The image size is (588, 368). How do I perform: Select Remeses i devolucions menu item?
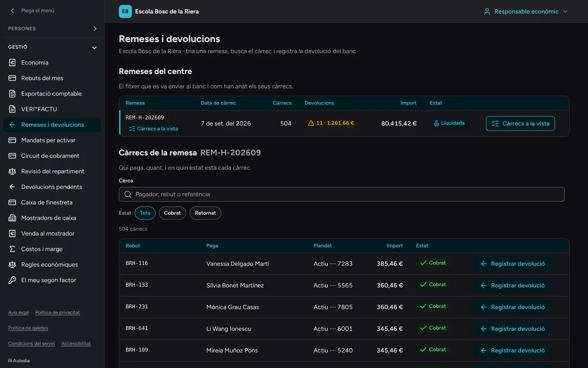52,125
